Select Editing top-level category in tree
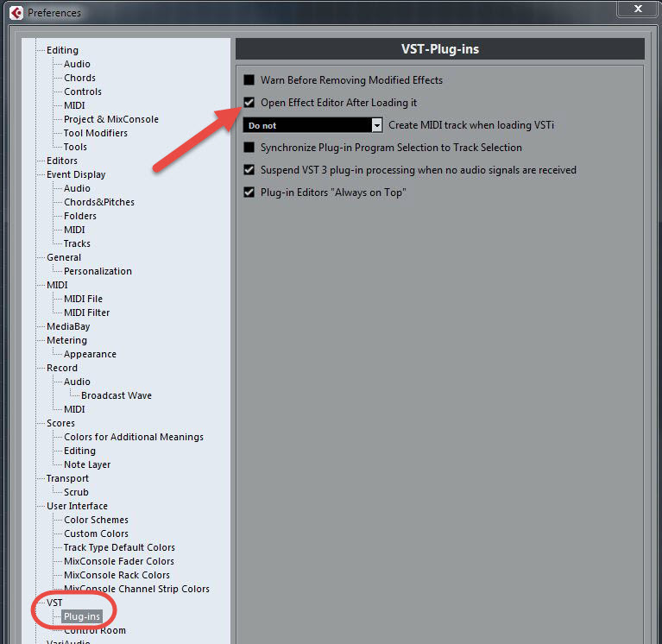The height and width of the screenshot is (644, 662). [x=62, y=50]
